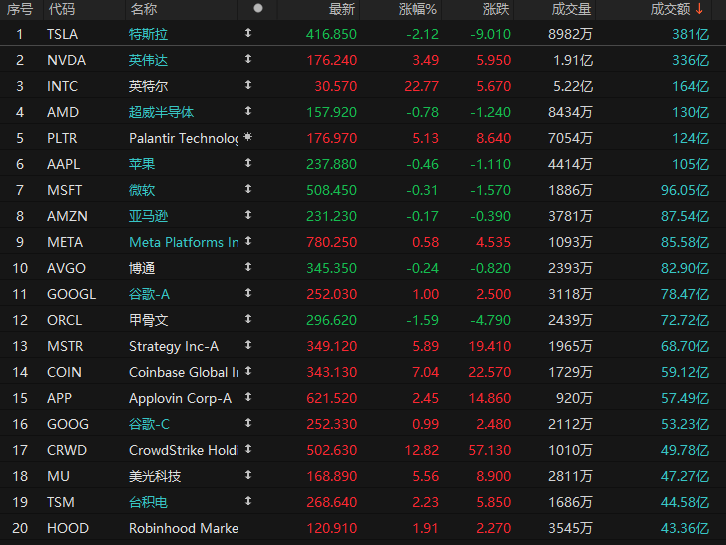Image resolution: width=726 pixels, height=545 pixels.
Task: Open the 英伟达 stock name link
Action: 148,60
